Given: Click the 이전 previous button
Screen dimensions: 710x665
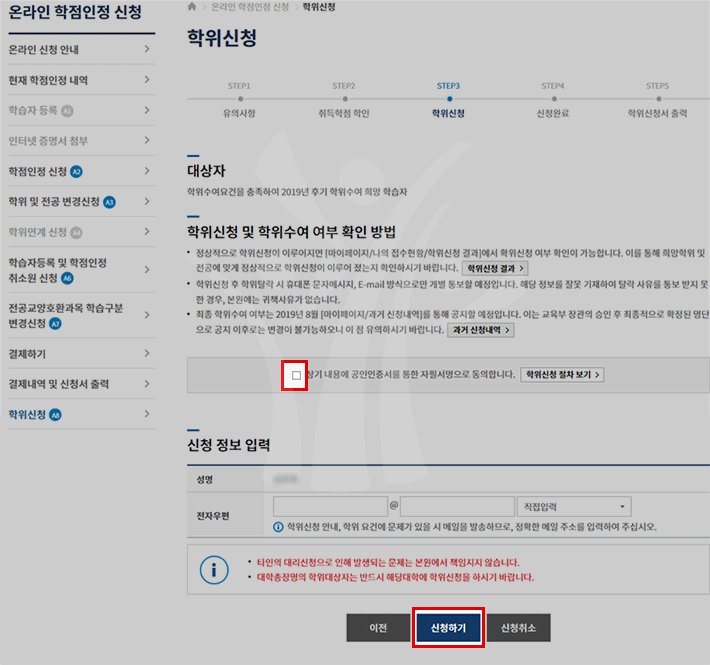Looking at the screenshot, I should point(378,628).
